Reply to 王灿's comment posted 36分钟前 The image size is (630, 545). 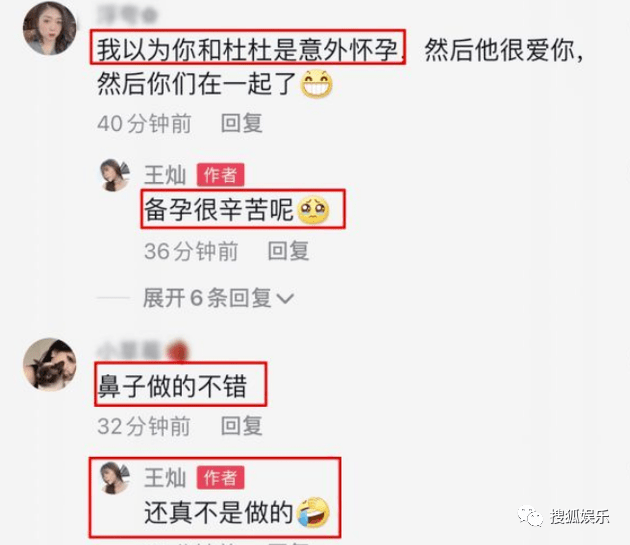tap(288, 251)
